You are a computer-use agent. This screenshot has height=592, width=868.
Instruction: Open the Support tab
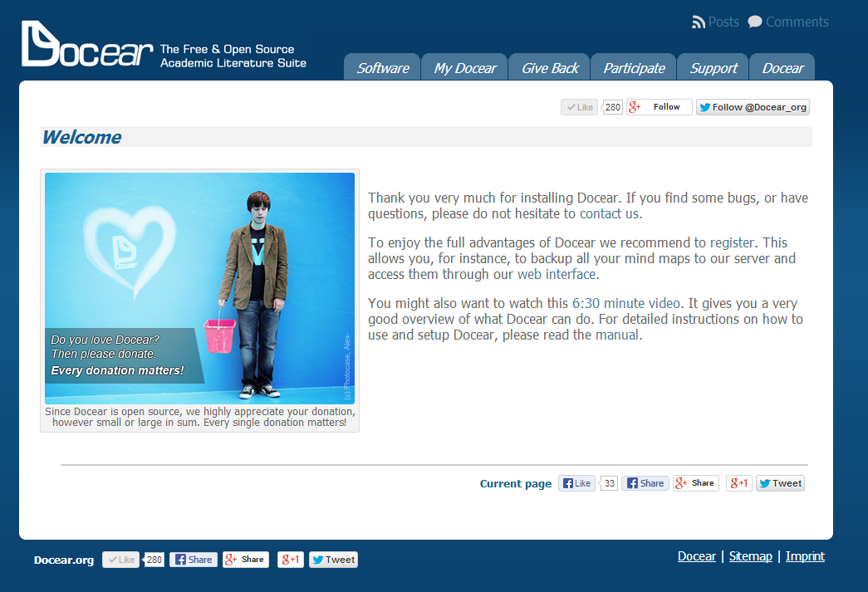click(713, 67)
